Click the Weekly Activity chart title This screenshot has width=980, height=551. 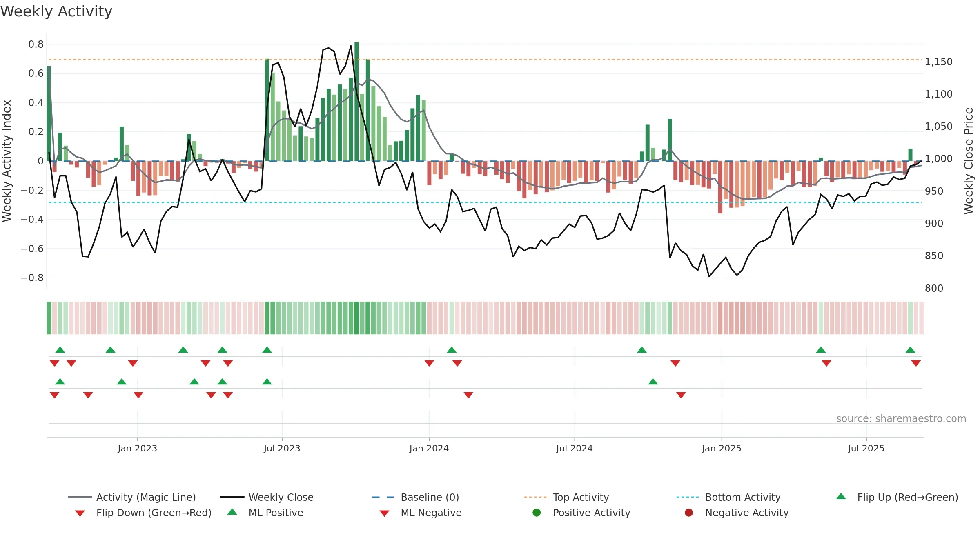56,11
